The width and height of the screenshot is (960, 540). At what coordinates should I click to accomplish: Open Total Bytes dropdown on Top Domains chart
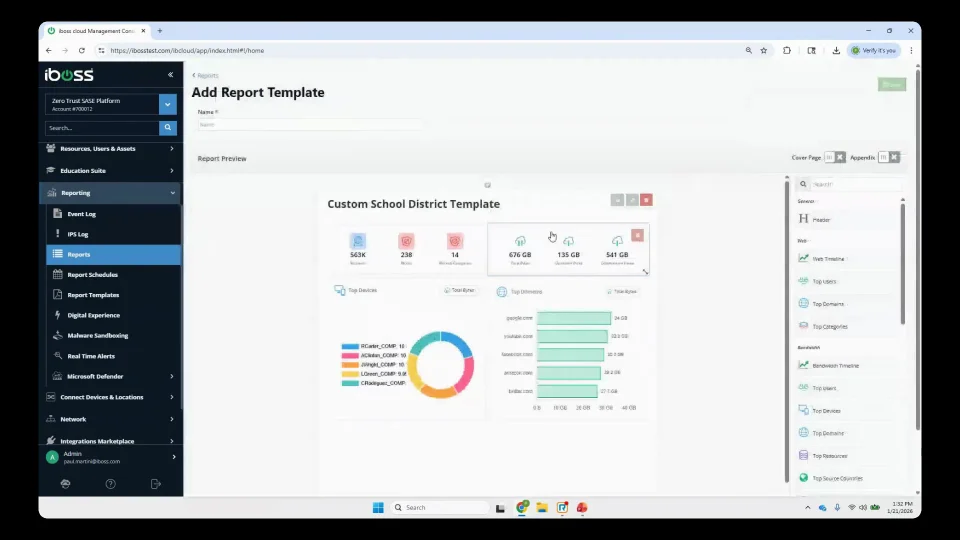623,291
